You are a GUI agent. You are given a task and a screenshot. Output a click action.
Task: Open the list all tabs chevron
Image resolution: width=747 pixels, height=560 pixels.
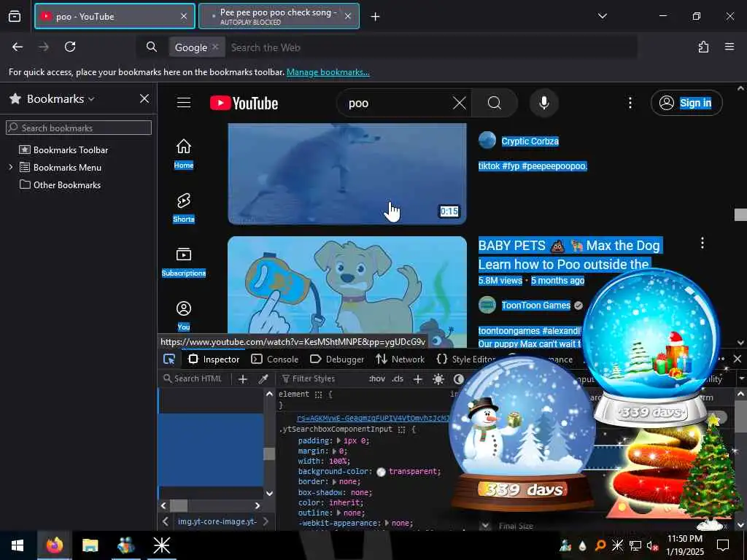603,16
